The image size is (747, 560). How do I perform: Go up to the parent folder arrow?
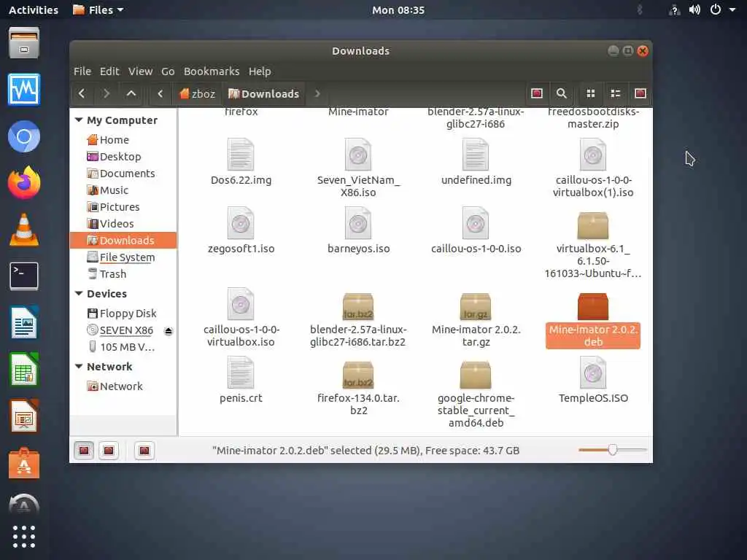131,94
